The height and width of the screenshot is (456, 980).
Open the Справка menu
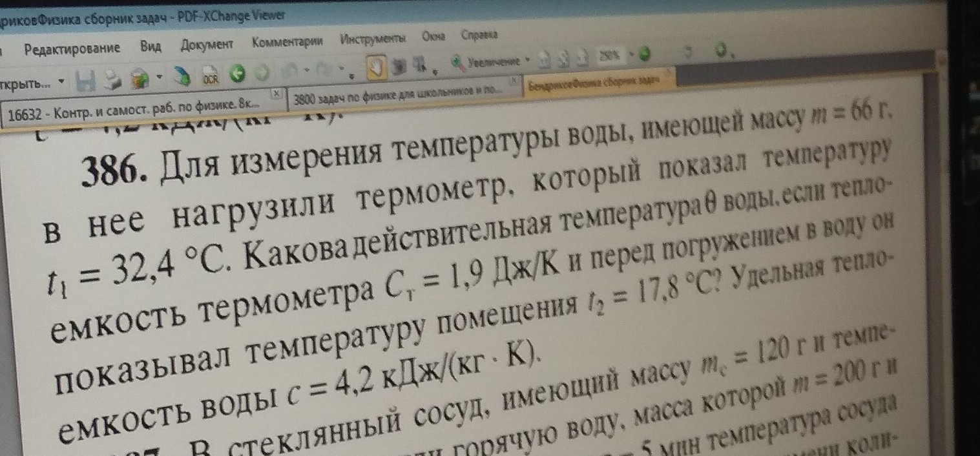[x=479, y=35]
